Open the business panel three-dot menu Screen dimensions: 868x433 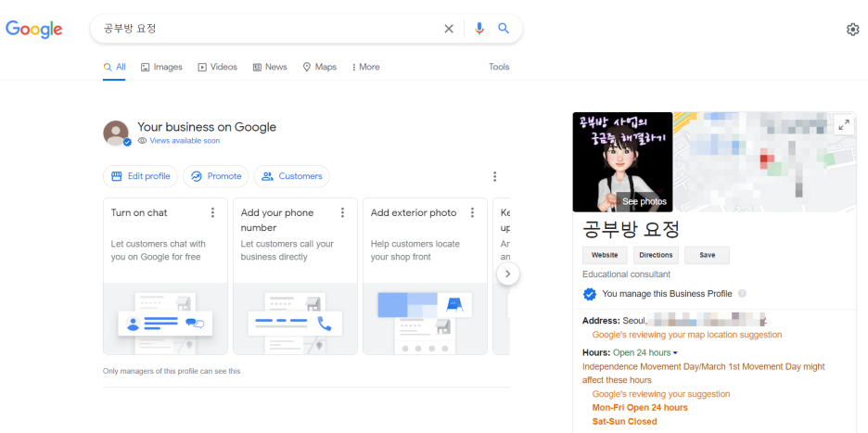click(494, 177)
